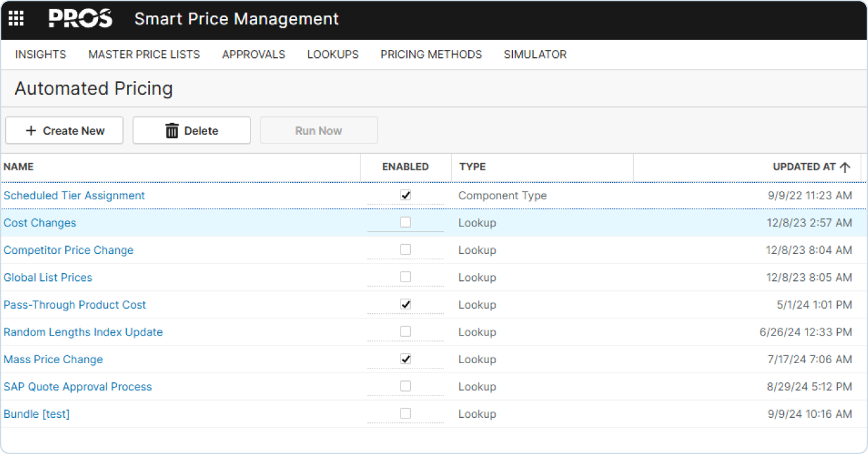Toggle the Mass Price Change checkbox
The width and height of the screenshot is (868, 454).
405,359
